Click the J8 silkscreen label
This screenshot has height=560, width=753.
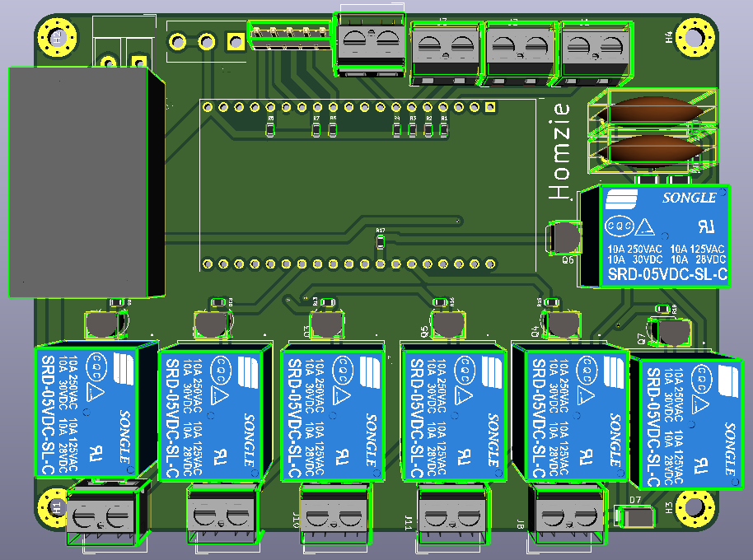521,525
